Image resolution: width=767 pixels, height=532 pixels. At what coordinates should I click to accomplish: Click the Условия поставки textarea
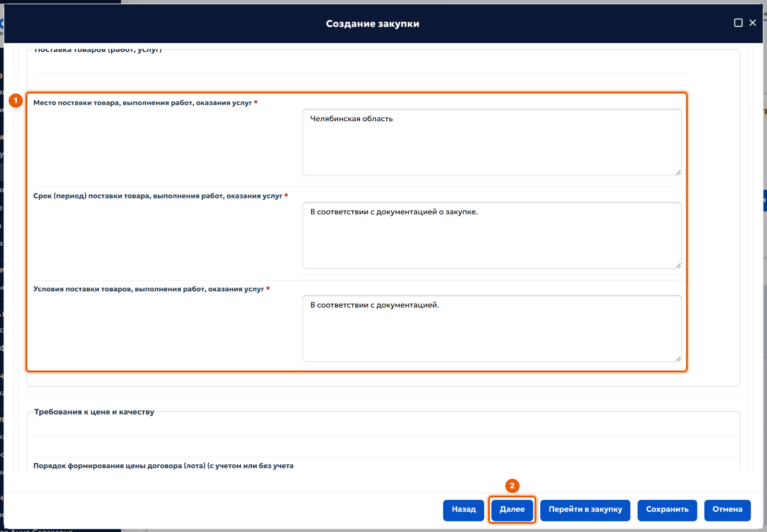(x=492, y=328)
